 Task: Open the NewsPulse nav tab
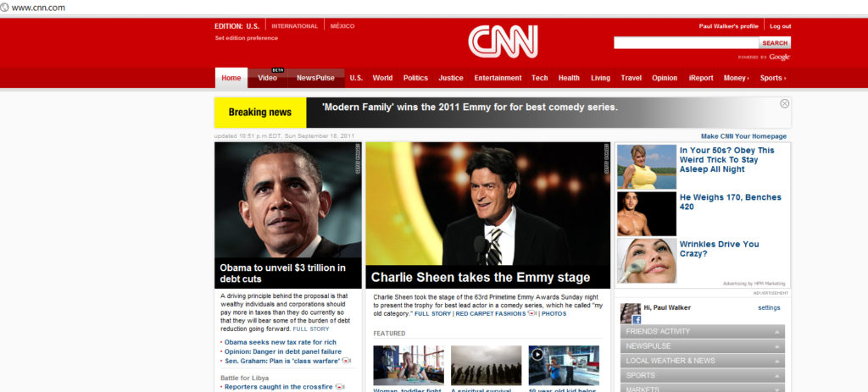(x=315, y=78)
